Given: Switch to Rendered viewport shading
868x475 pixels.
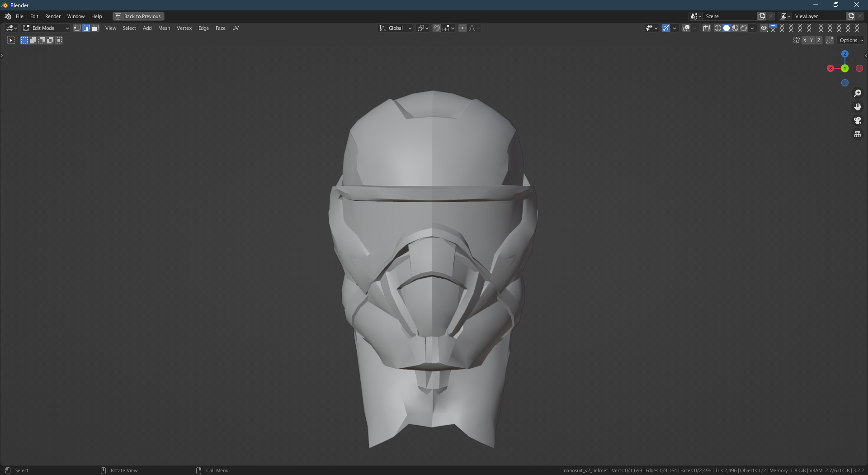Looking at the screenshot, I should (x=743, y=28).
